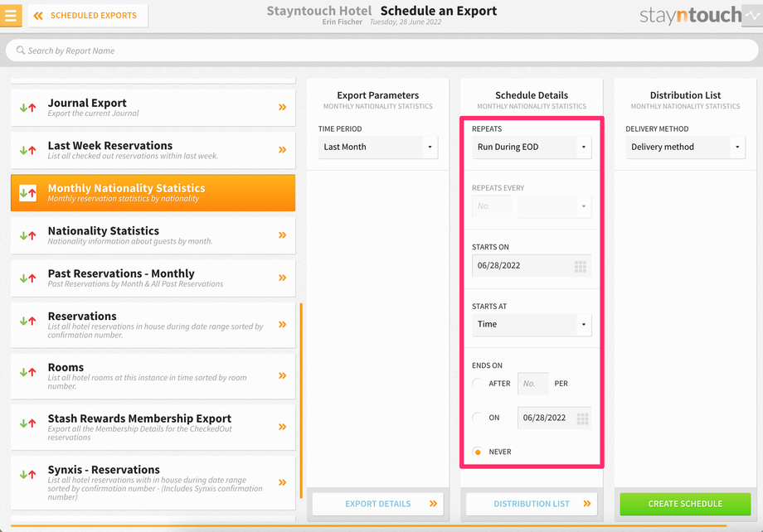Click the green Create Schedule button
The height and width of the screenshot is (532, 763).
click(685, 504)
